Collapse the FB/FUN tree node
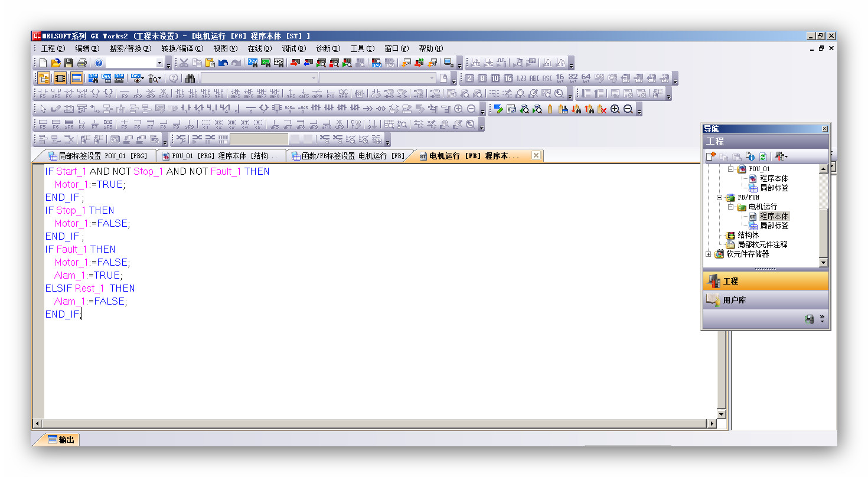868x477 pixels. click(x=720, y=198)
